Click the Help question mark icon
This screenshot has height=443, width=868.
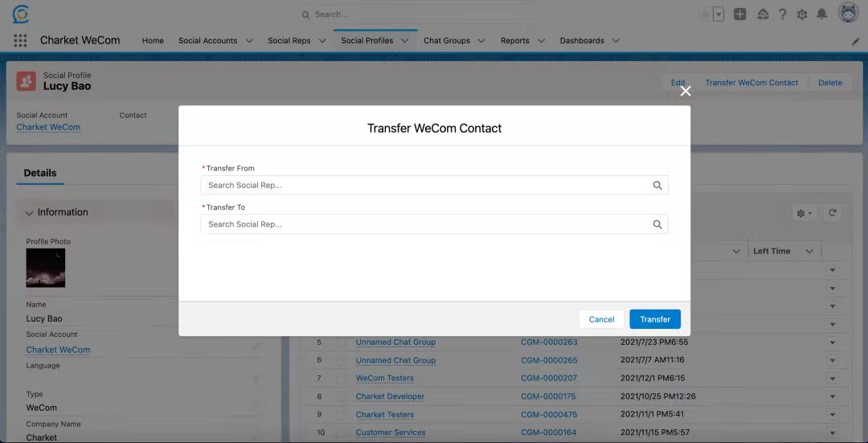click(x=782, y=14)
